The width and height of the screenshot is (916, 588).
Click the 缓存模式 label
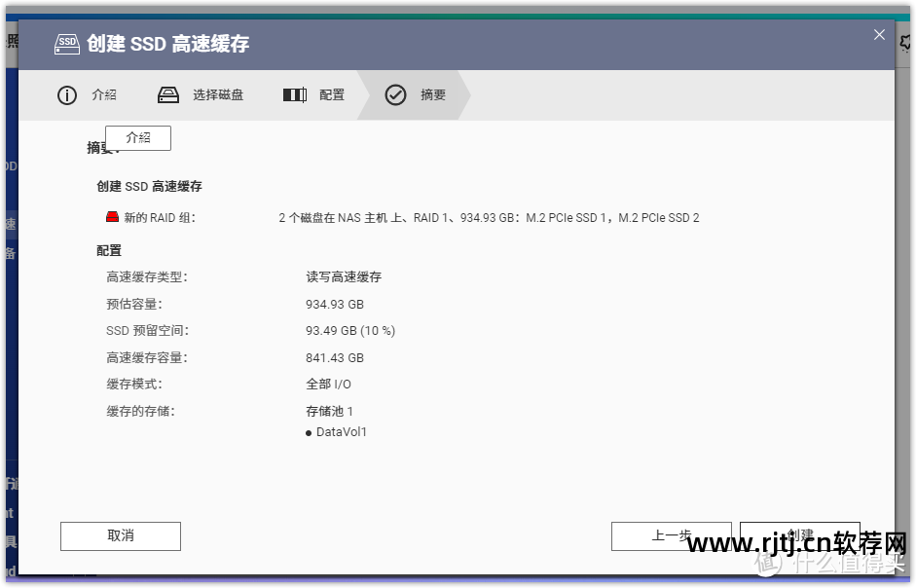click(x=133, y=385)
